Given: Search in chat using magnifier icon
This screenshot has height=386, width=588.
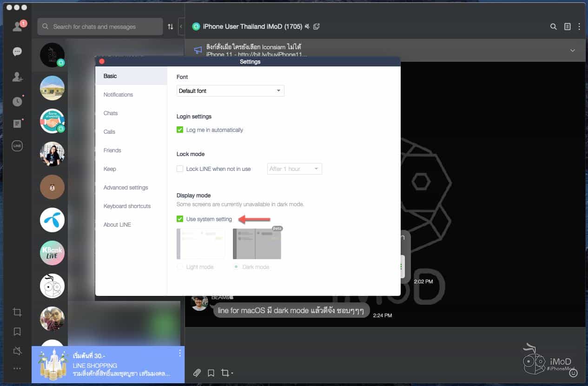Looking at the screenshot, I should (553, 26).
